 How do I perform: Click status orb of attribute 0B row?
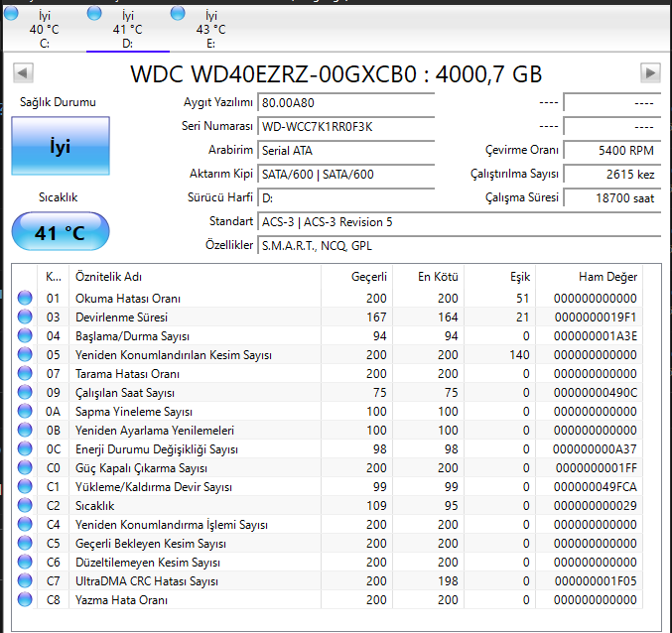[x=25, y=430]
